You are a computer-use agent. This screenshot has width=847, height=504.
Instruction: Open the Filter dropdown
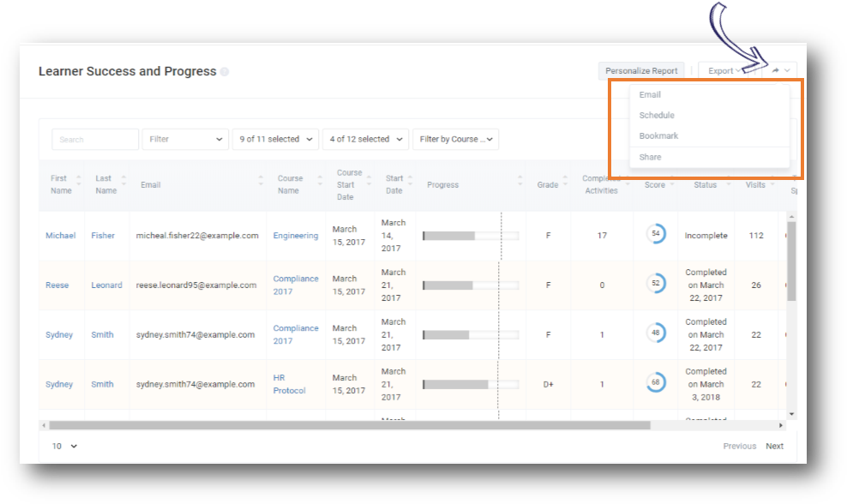(x=185, y=140)
